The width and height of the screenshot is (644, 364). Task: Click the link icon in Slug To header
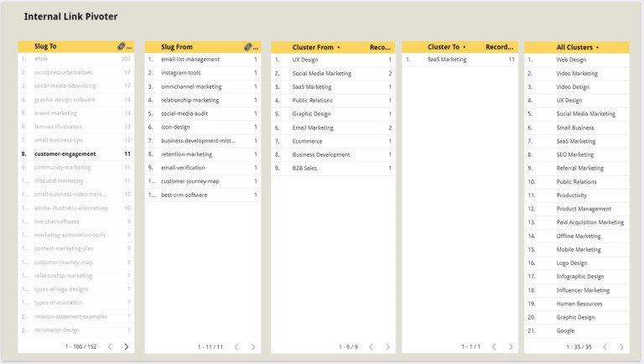121,46
